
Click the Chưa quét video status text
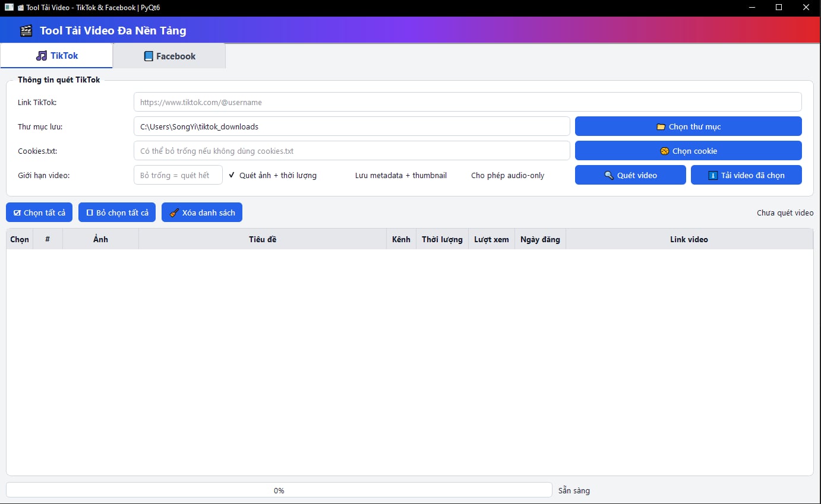[x=785, y=213]
